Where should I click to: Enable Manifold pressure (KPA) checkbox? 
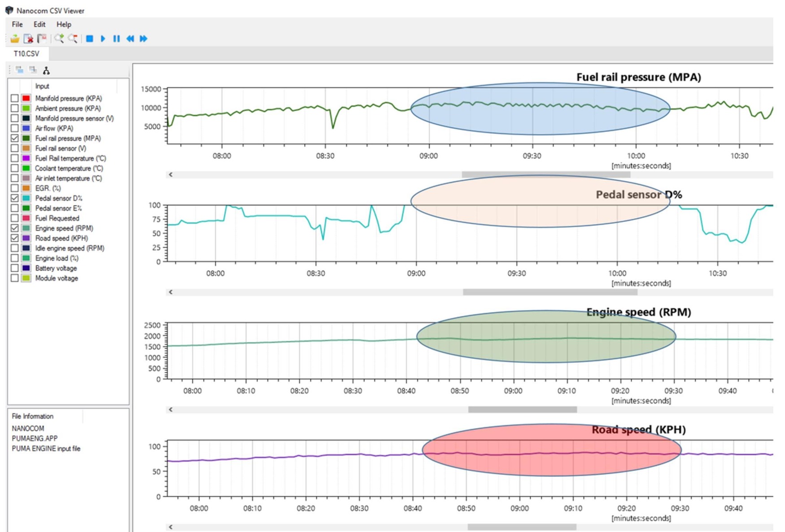tap(15, 98)
